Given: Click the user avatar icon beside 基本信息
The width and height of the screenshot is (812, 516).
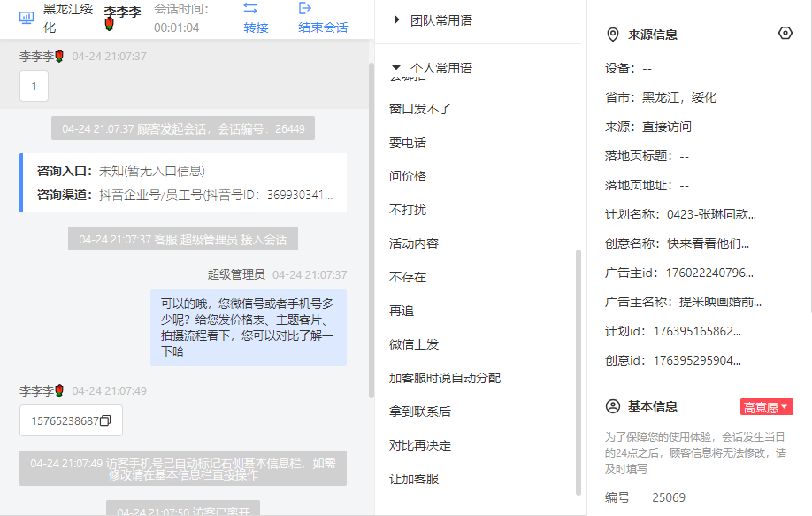Looking at the screenshot, I should [x=613, y=406].
